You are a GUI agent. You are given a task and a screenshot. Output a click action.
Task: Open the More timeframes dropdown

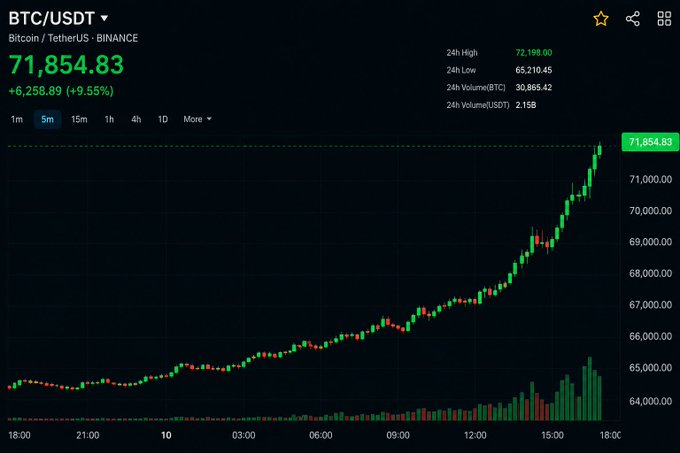tap(197, 119)
